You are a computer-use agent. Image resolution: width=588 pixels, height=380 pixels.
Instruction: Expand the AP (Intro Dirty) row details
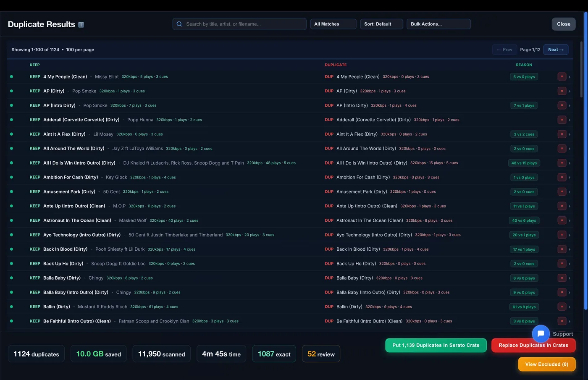tap(570, 105)
